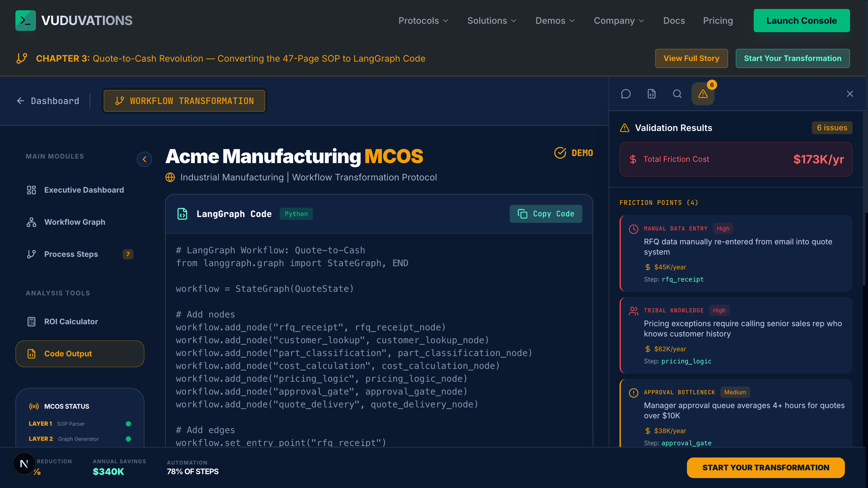Open the chat bubble panel icon

point(626,94)
